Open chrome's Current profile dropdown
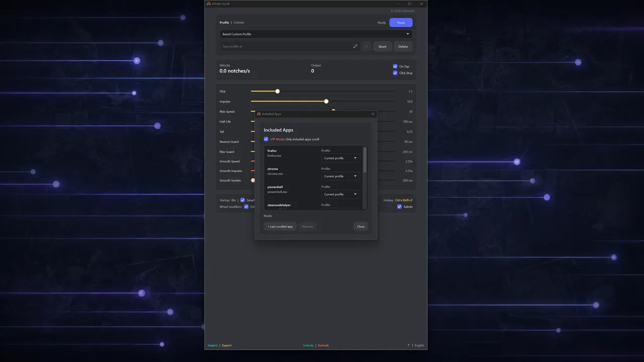Screen dimensions: 644x362 pos(341,176)
